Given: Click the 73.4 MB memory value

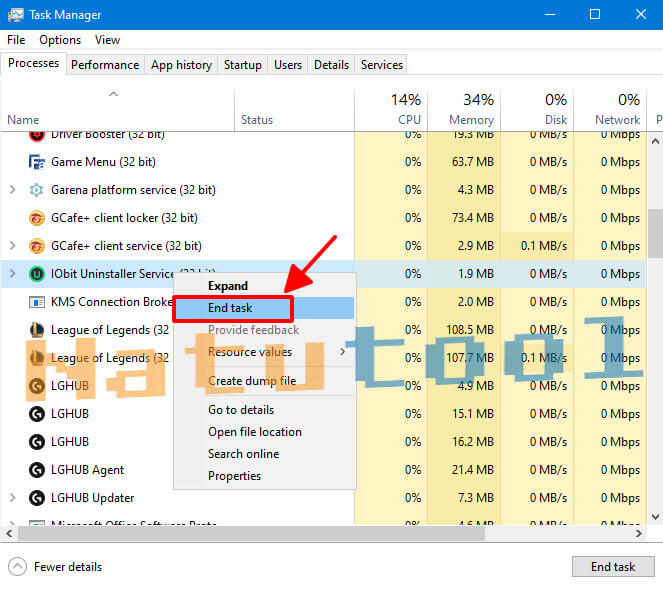Looking at the screenshot, I should pos(473,218).
